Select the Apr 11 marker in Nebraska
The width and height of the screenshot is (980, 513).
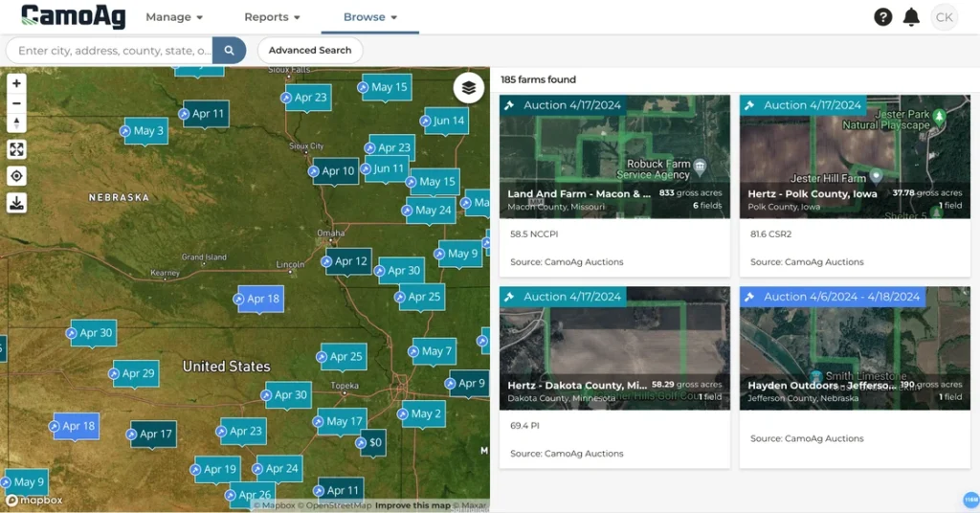(206, 114)
